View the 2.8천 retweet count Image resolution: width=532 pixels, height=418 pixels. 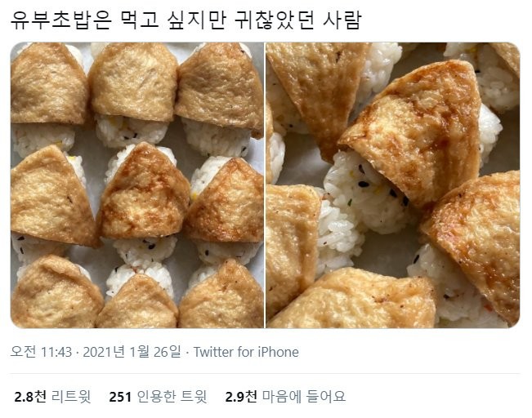[x=30, y=396]
